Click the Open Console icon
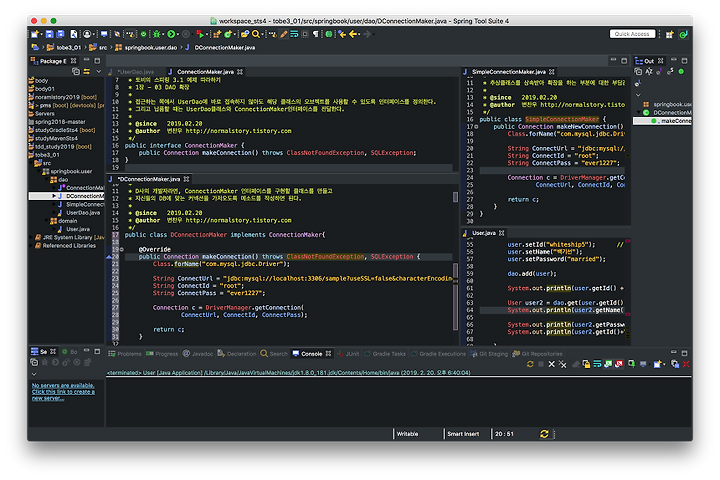The image size is (720, 480). click(657, 364)
